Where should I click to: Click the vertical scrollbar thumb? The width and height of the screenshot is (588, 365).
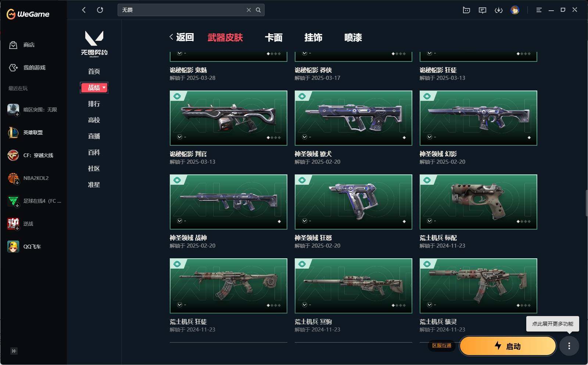(x=587, y=203)
